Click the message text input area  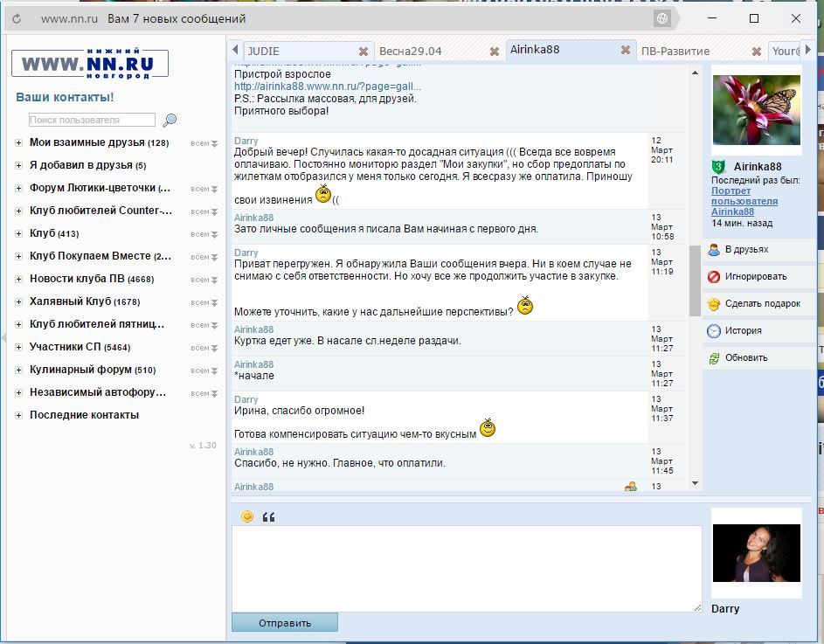tap(467, 568)
